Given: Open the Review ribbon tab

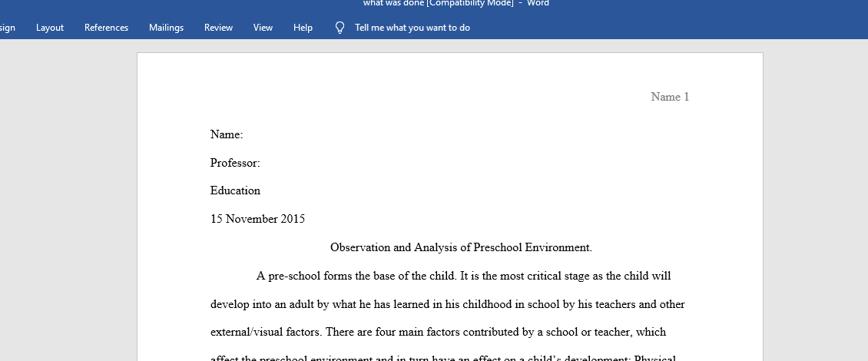Looking at the screenshot, I should point(218,28).
